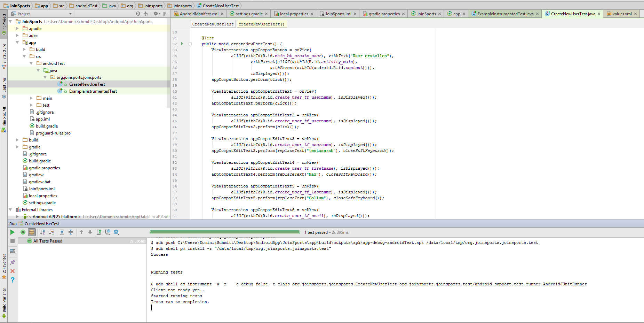
Task: Go to previous failed test arrow
Action: [81, 232]
